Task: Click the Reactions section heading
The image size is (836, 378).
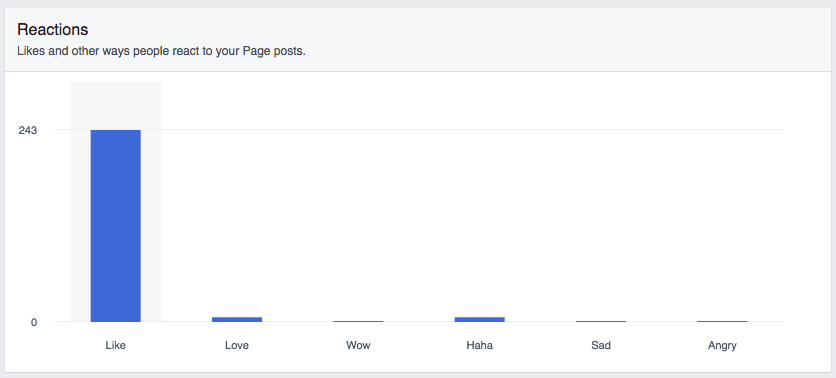Action: [53, 29]
